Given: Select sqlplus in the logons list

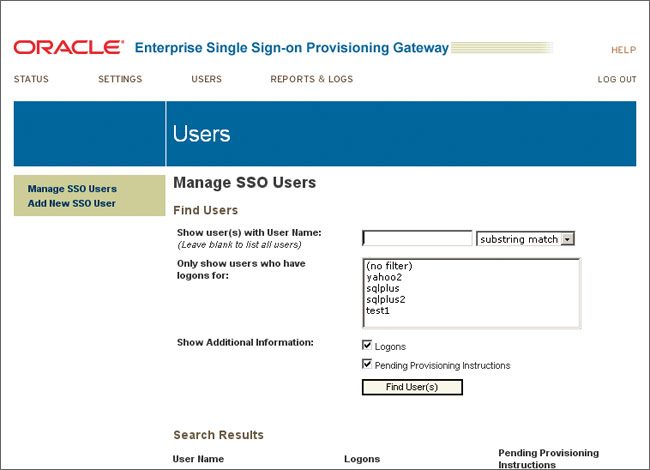Looking at the screenshot, I should pyautogui.click(x=383, y=288).
